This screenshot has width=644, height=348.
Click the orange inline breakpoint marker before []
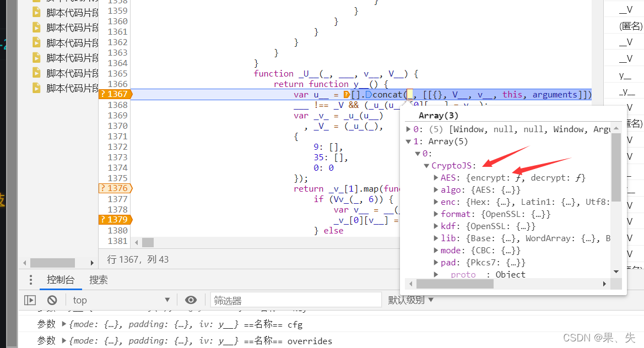tap(347, 94)
